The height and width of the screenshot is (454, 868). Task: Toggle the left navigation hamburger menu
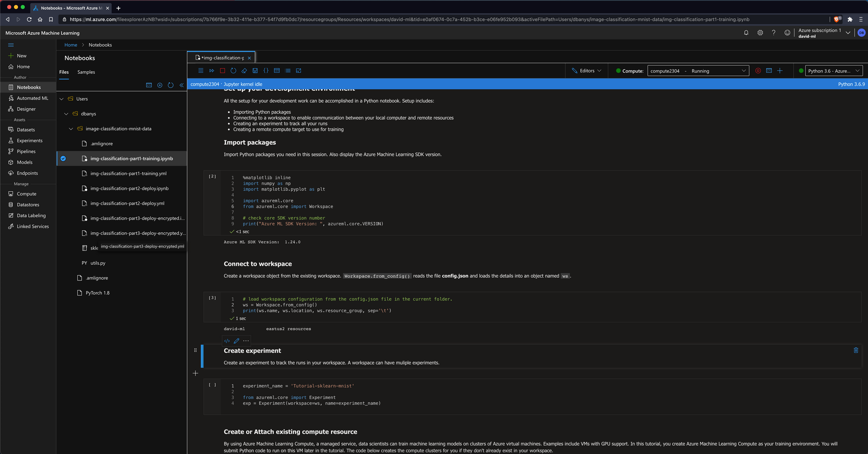coord(11,45)
